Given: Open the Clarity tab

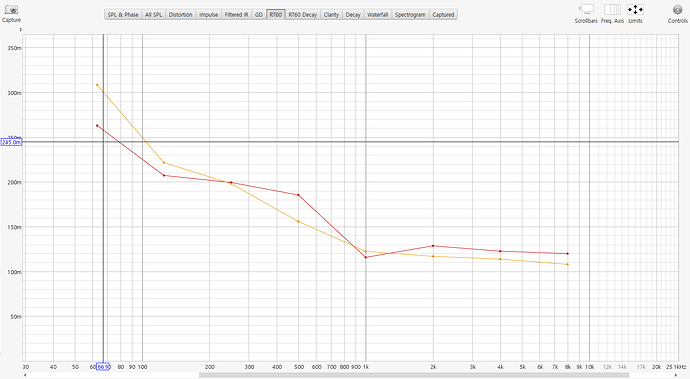Looking at the screenshot, I should click(331, 15).
